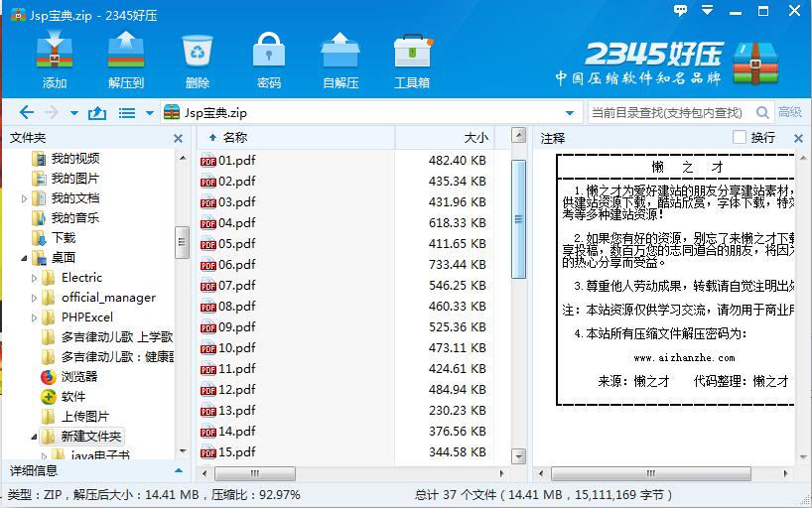This screenshot has width=812, height=508.
Task: Expand the Electric folder node
Action: point(34,278)
